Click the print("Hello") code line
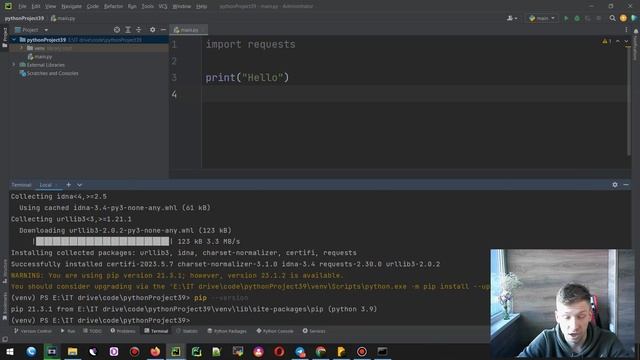The width and height of the screenshot is (640, 360). 247,78
